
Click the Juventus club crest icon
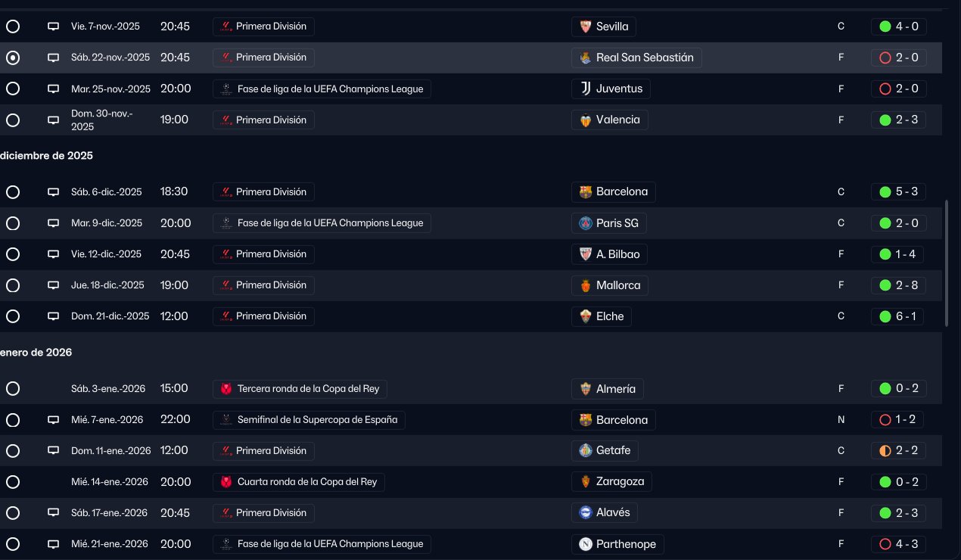[585, 89]
